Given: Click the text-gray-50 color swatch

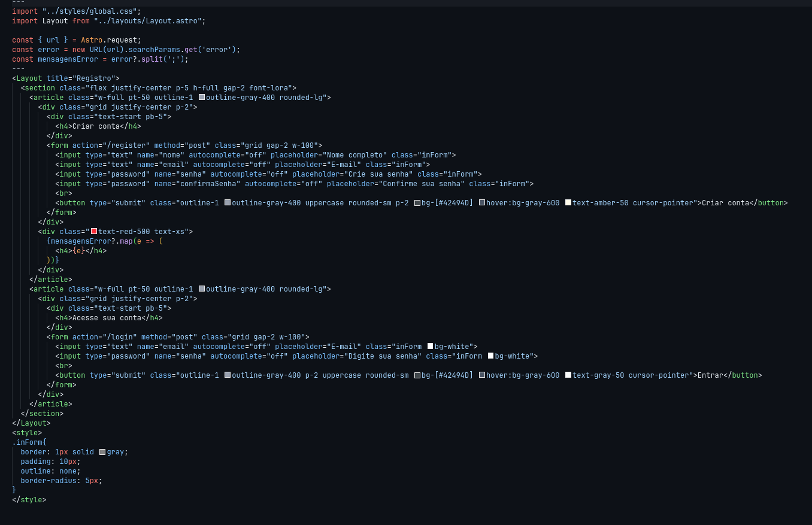Looking at the screenshot, I should (568, 375).
